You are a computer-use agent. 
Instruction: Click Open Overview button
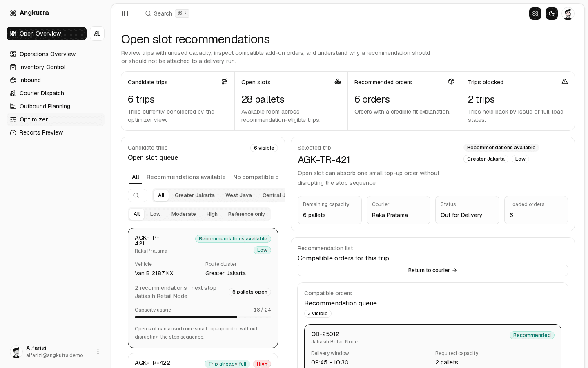(x=47, y=34)
